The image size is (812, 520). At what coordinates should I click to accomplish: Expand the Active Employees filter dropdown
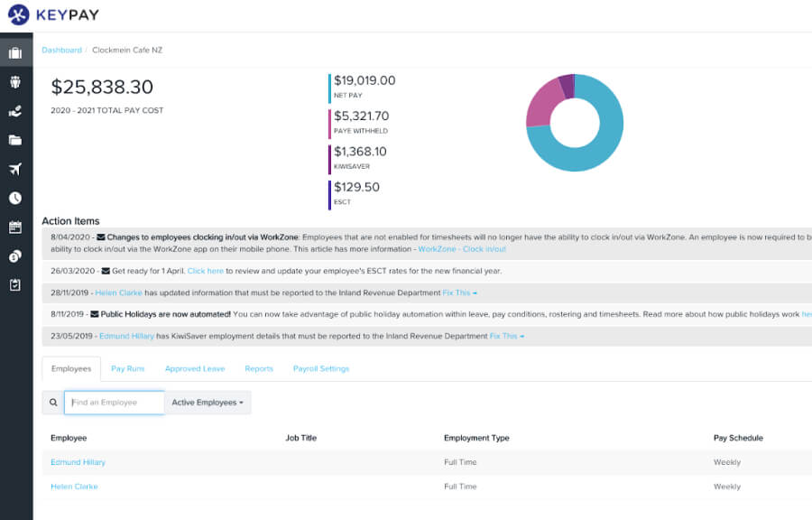tap(208, 403)
